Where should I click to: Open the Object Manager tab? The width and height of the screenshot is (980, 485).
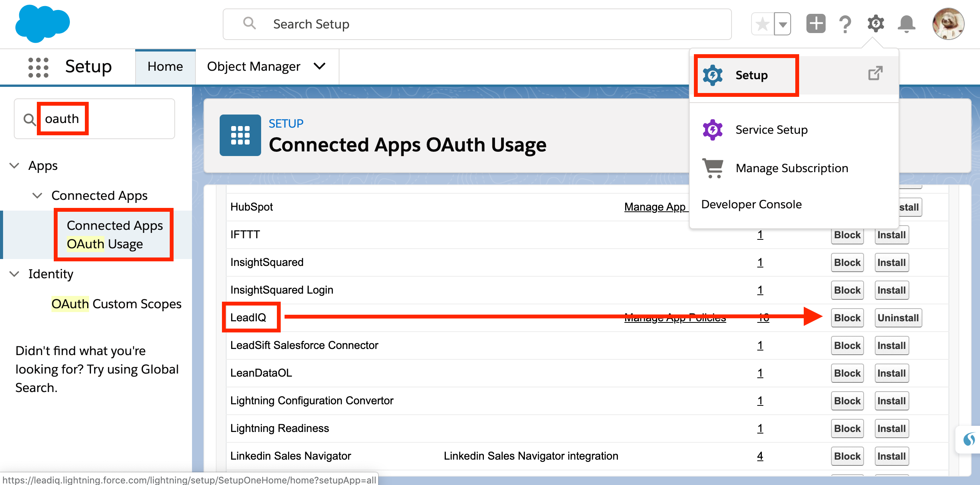[253, 66]
